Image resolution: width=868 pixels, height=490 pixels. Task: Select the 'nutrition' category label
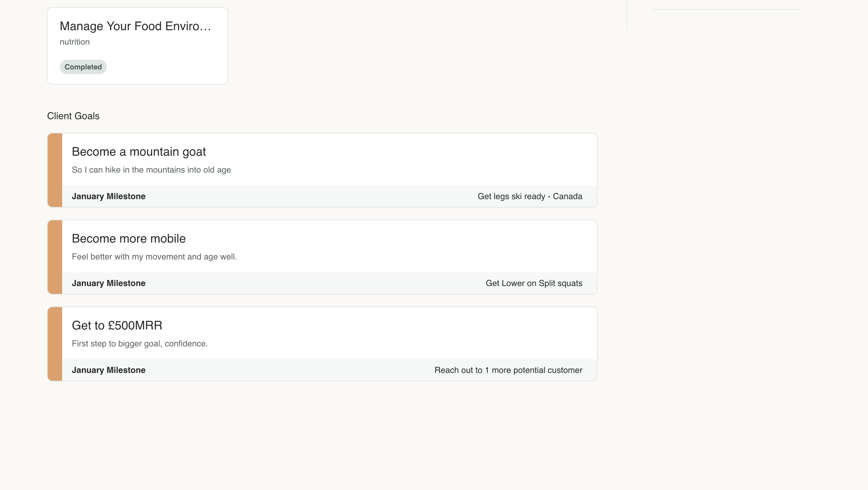[75, 42]
